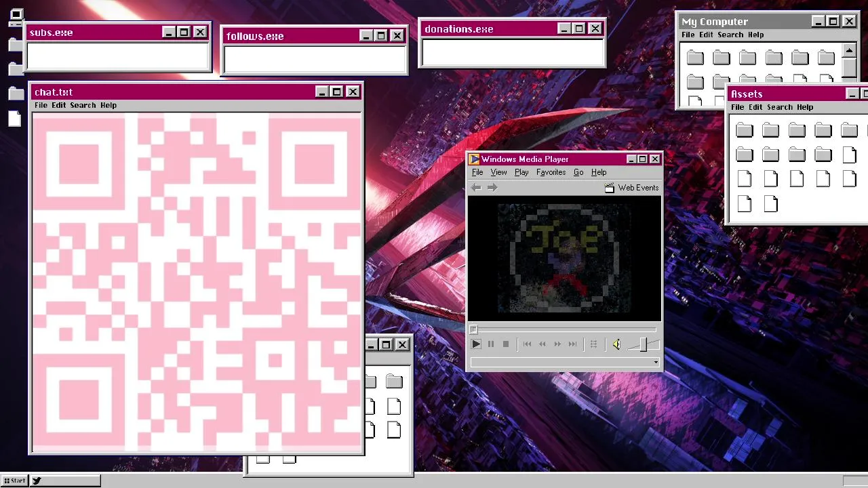868x488 pixels.
Task: Click the white document desktop icon
Action: coord(14,119)
